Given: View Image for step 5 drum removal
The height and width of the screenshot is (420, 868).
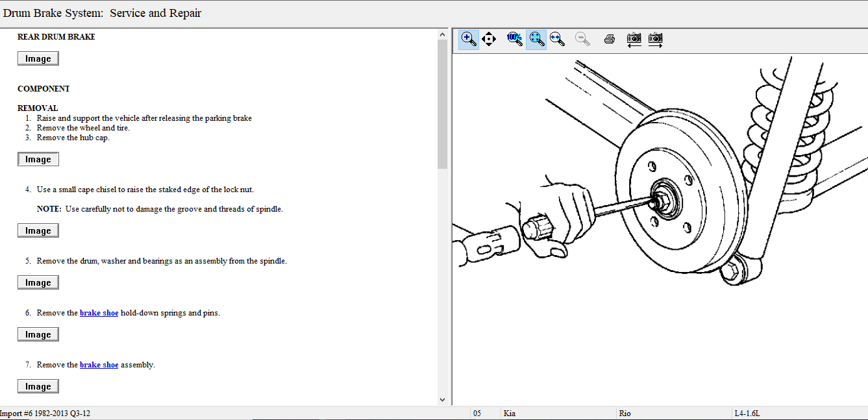Looking at the screenshot, I should pos(38,282).
